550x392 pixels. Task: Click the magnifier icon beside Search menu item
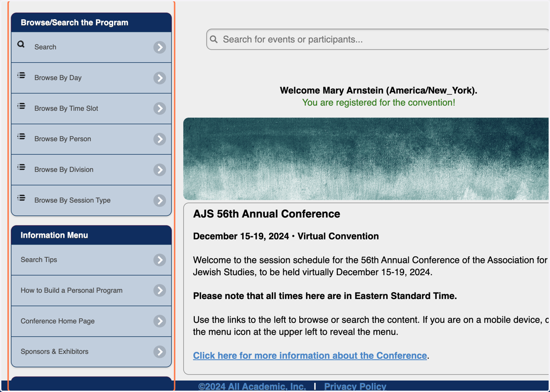tap(21, 44)
